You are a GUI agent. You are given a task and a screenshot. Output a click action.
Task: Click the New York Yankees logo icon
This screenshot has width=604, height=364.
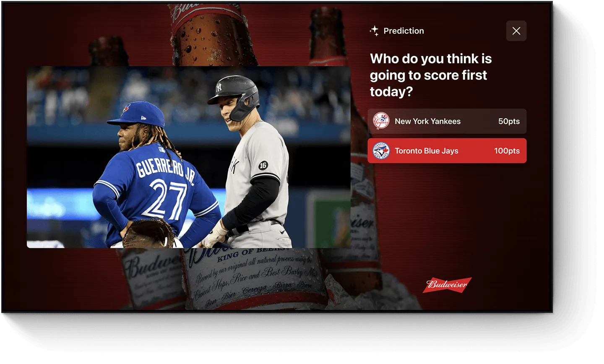pos(381,121)
